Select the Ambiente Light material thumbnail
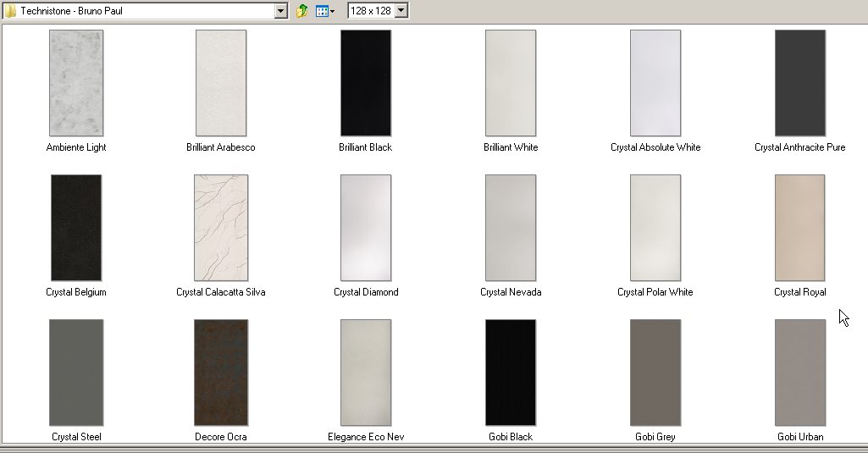The width and height of the screenshot is (868, 453). 76,83
